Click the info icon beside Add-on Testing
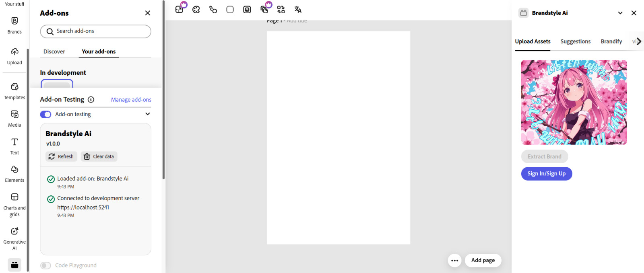This screenshot has width=644, height=273. (x=91, y=100)
